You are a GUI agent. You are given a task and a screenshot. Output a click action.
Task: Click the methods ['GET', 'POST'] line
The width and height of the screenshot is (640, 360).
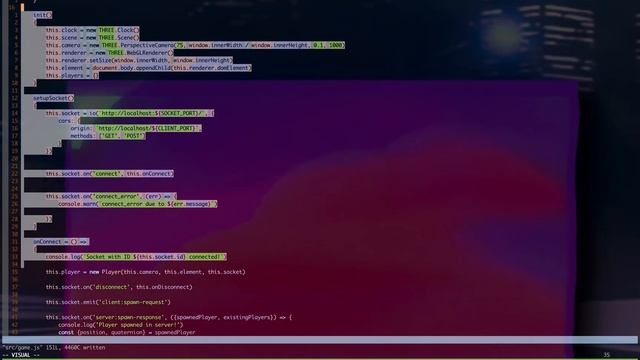[x=107, y=136]
